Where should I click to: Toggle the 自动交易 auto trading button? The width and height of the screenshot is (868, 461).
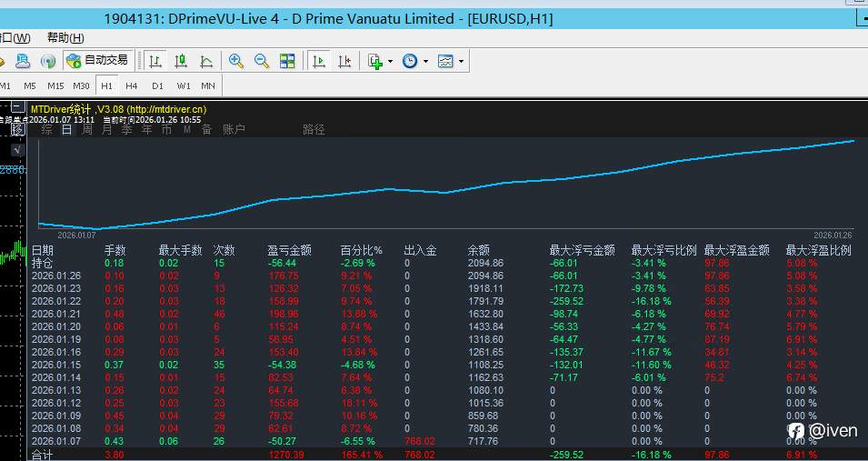(97, 60)
